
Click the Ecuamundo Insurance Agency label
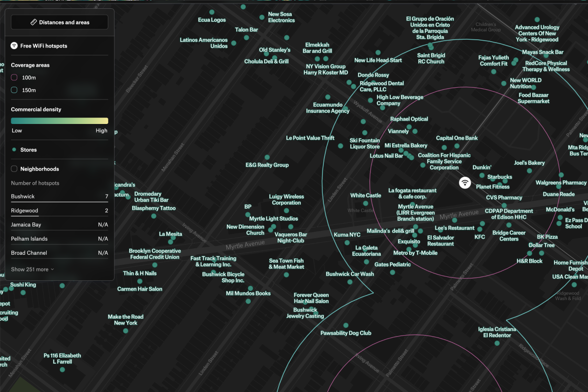[x=328, y=108]
